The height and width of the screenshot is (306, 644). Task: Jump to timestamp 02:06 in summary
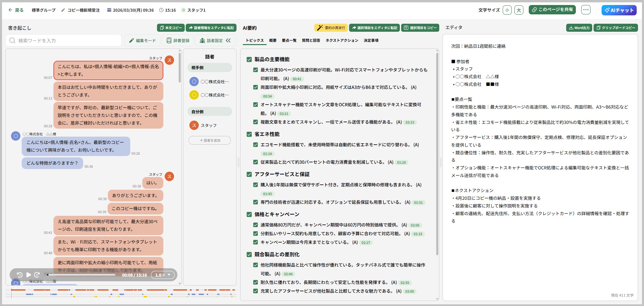pyautogui.click(x=415, y=225)
